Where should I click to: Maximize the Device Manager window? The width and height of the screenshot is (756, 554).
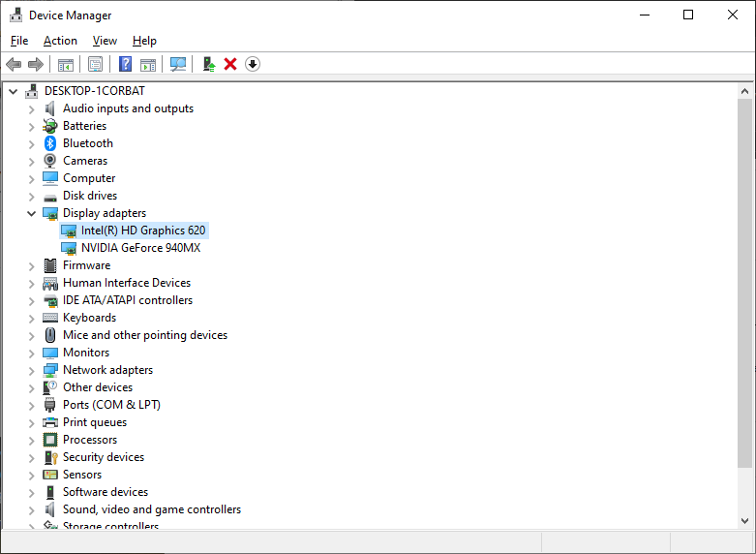pyautogui.click(x=688, y=15)
